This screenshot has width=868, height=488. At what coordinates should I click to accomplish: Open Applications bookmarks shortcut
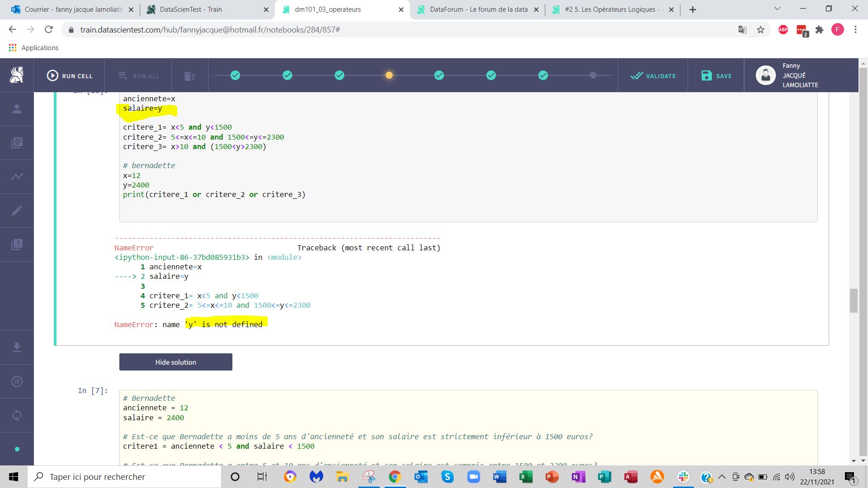point(33,48)
